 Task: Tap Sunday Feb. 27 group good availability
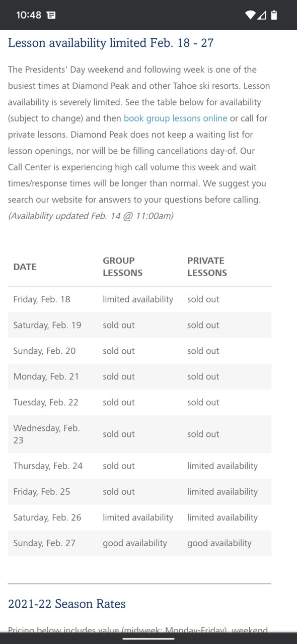135,543
